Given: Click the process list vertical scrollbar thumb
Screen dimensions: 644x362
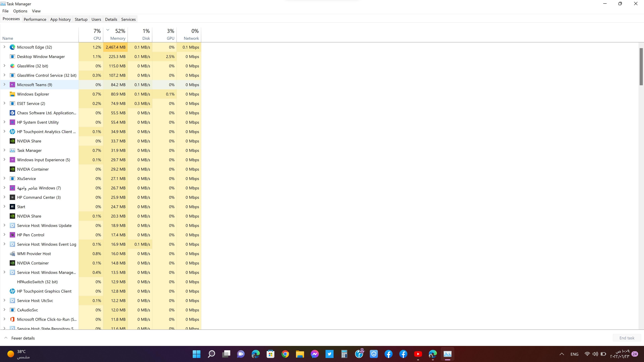Looking at the screenshot, I should pyautogui.click(x=641, y=67).
